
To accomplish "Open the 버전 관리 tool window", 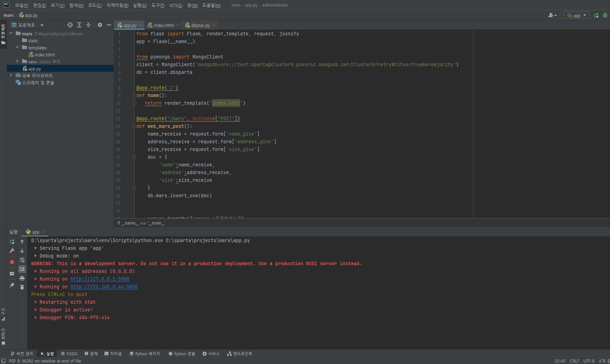I will tap(22, 353).
